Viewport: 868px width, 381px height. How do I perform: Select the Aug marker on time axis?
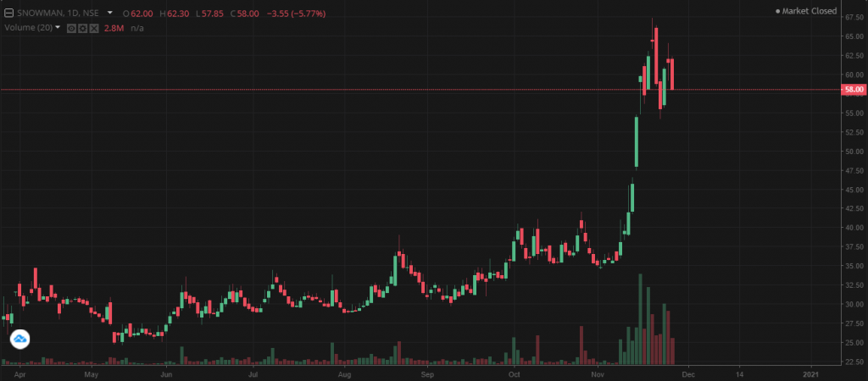click(344, 373)
